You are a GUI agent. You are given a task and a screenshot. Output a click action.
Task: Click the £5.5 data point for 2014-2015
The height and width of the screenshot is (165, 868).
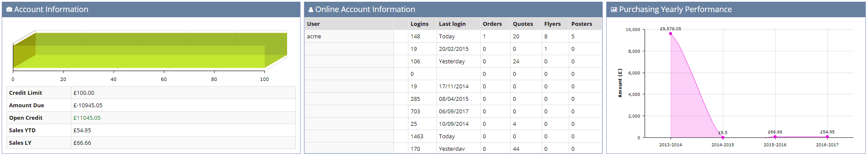tap(723, 137)
